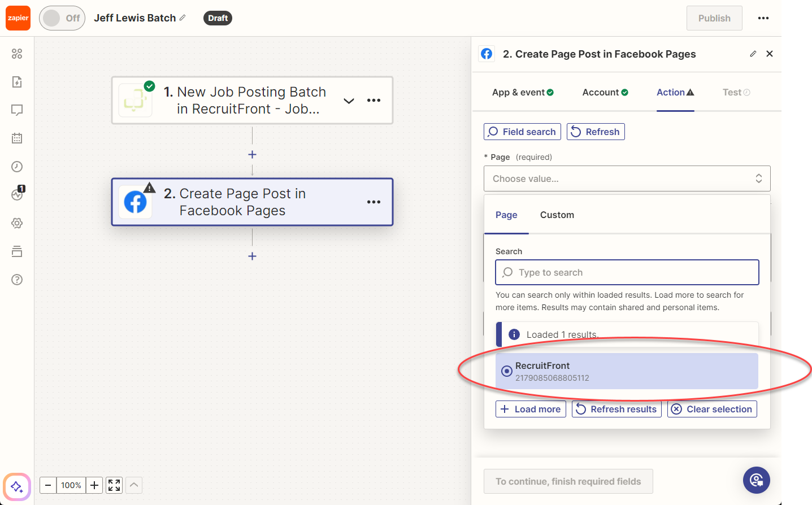This screenshot has width=812, height=505.
Task: Open the Zap history clock icon
Action: click(17, 167)
